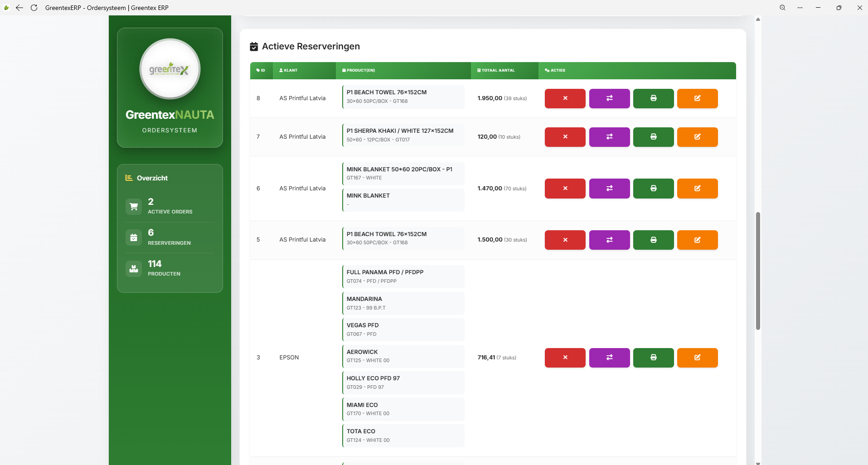Screen dimensions: 868x465
Task: Convert reservation 5 with swap icon
Action: (609, 240)
